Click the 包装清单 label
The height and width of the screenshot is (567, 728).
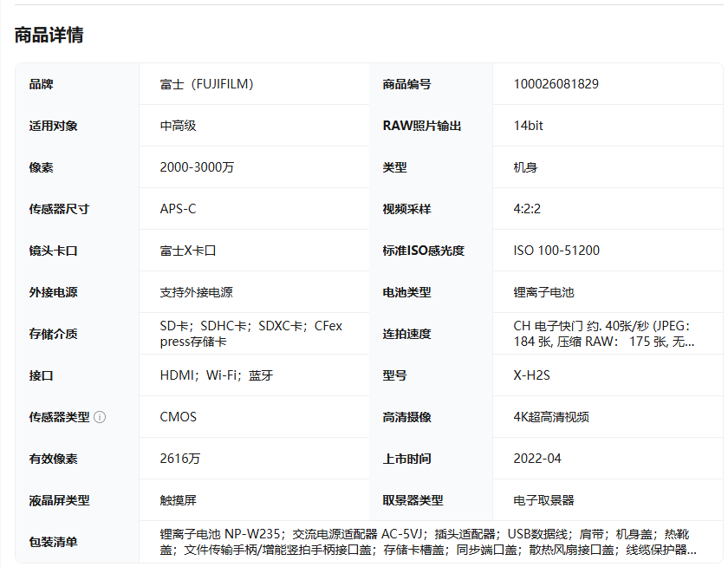click(53, 542)
